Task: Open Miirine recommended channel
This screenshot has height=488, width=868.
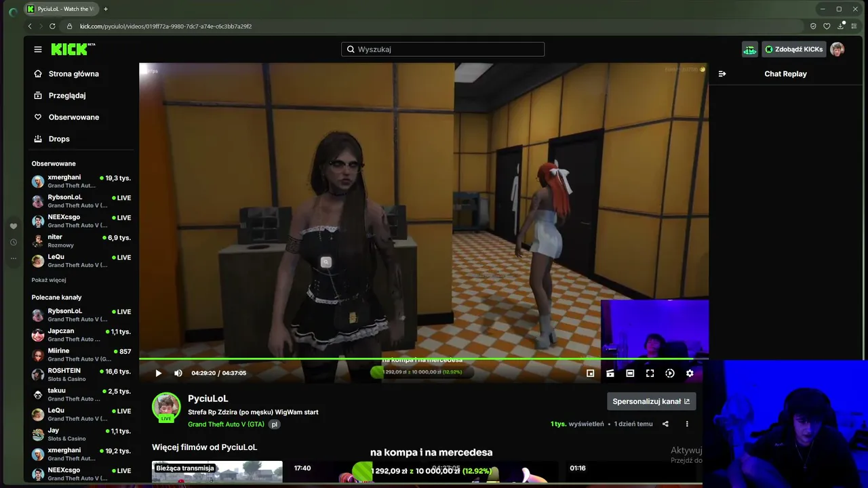Action: pos(81,354)
